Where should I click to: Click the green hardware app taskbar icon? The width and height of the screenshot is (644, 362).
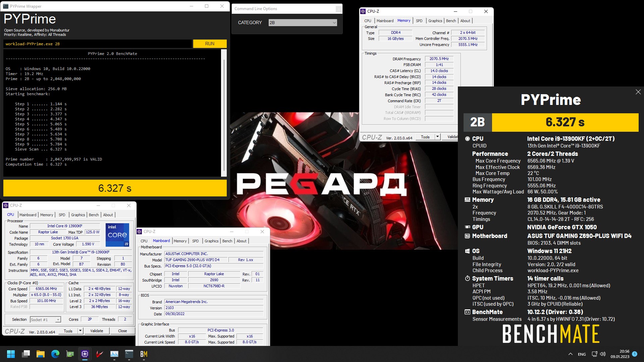(70, 354)
